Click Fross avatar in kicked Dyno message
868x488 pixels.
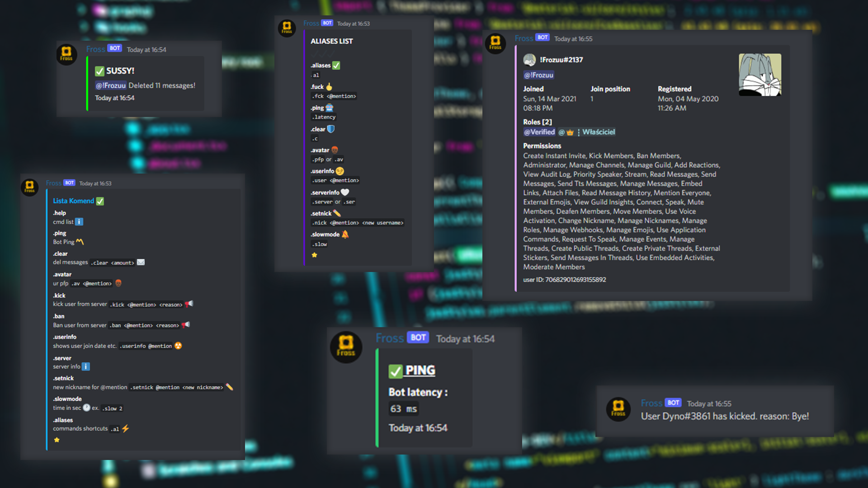point(618,408)
